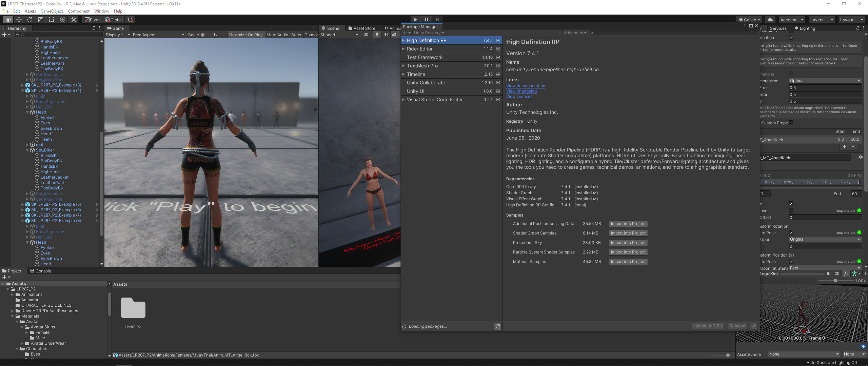Open View documentation link
868x366 pixels.
526,86
